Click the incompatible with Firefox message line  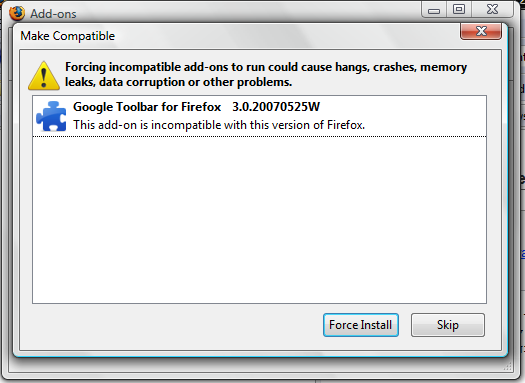coord(219,125)
